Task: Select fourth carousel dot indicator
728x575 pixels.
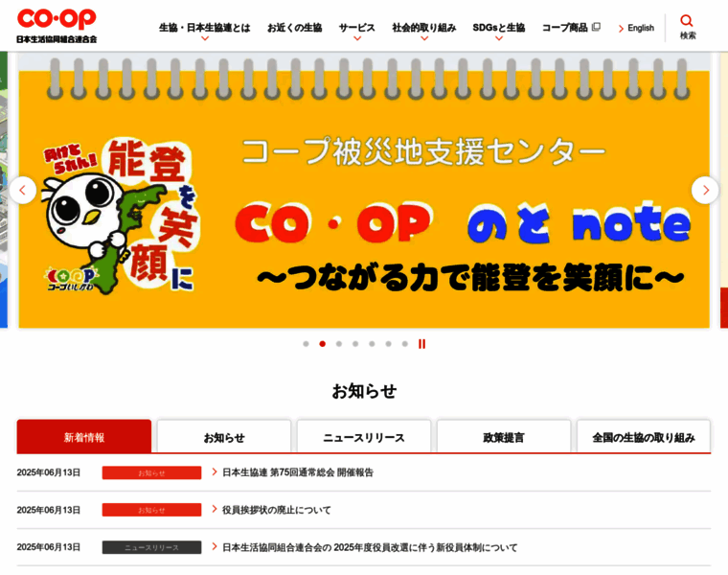Action: point(355,344)
